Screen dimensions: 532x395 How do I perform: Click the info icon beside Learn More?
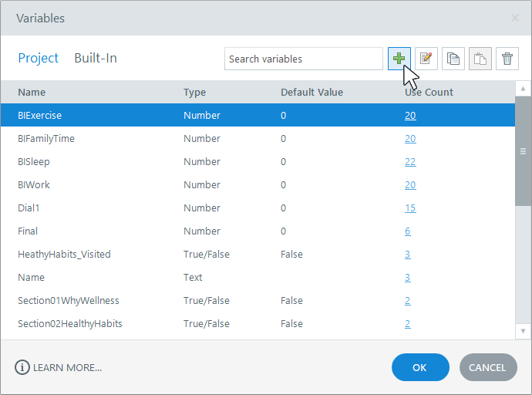pos(22,367)
